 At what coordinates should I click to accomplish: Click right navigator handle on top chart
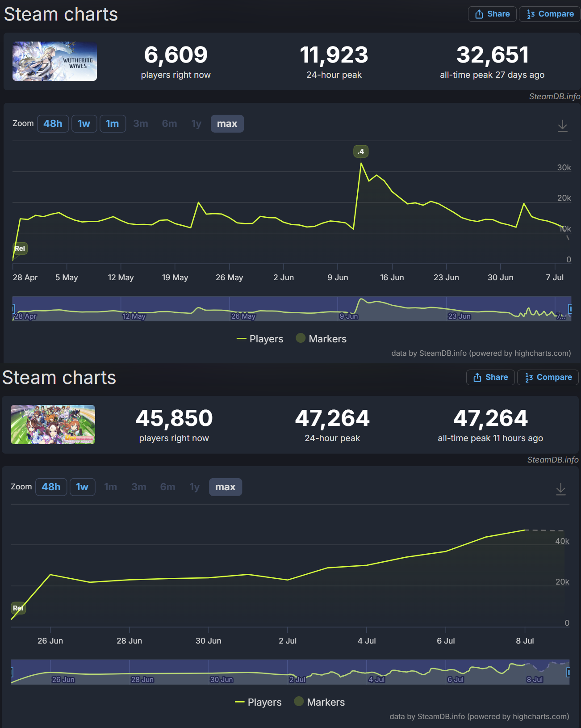[x=570, y=308]
